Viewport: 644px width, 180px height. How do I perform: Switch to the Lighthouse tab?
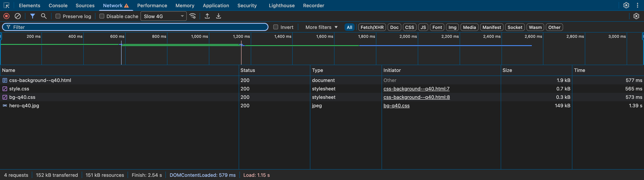[x=282, y=5]
